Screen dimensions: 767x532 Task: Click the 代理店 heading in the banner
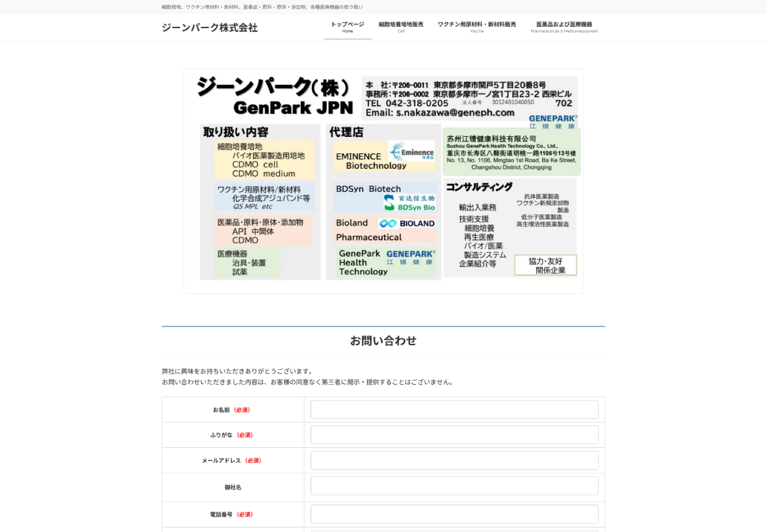[346, 132]
